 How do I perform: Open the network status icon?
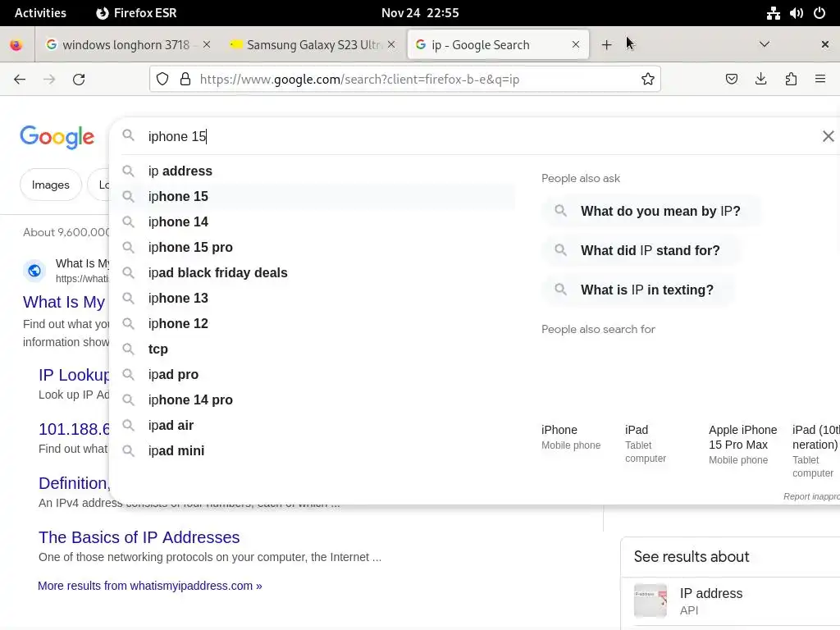(773, 13)
